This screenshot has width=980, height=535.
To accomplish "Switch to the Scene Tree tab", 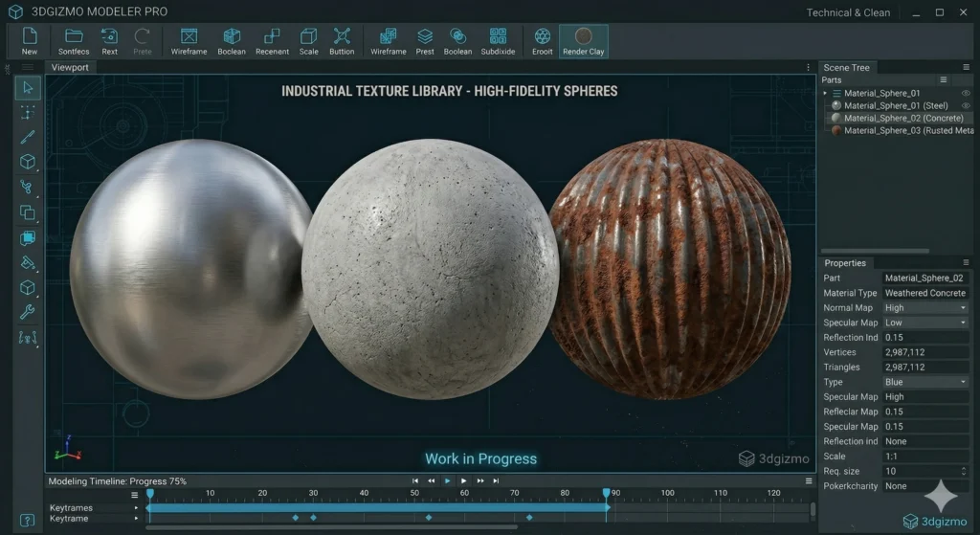I will pos(847,67).
